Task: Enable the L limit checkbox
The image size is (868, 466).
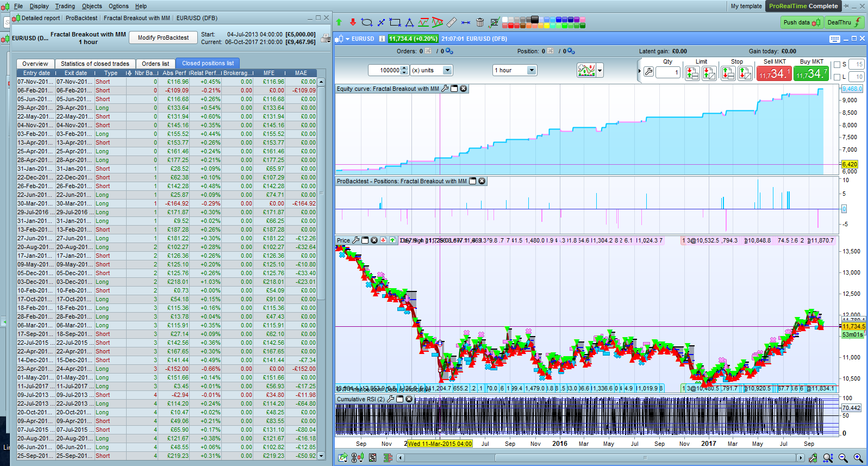Action: (x=837, y=77)
